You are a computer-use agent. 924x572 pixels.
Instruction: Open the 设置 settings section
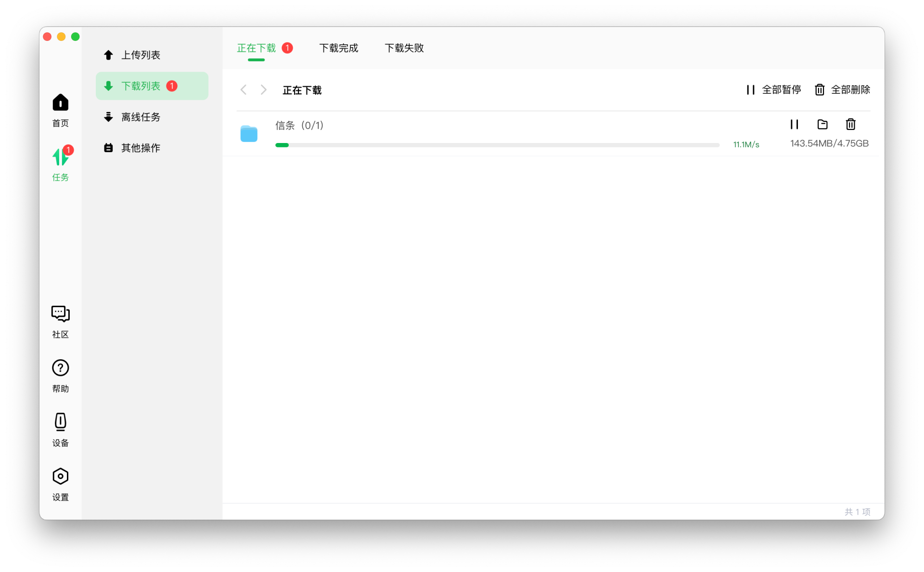[60, 484]
